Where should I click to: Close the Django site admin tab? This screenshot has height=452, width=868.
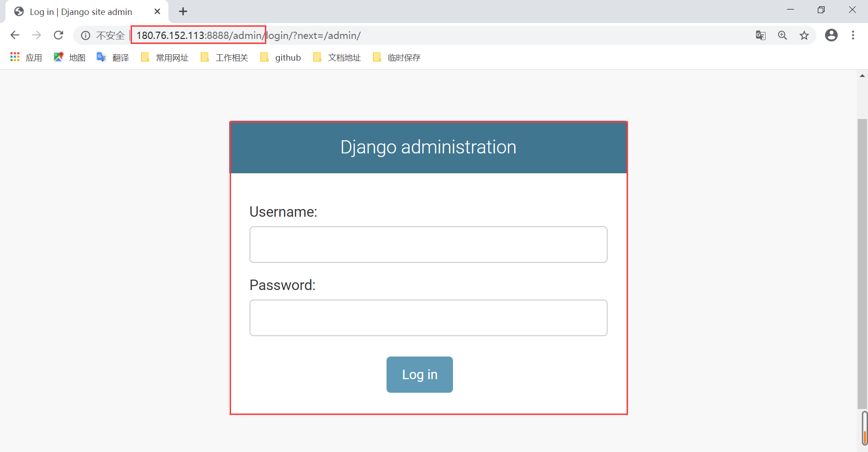coord(157,12)
